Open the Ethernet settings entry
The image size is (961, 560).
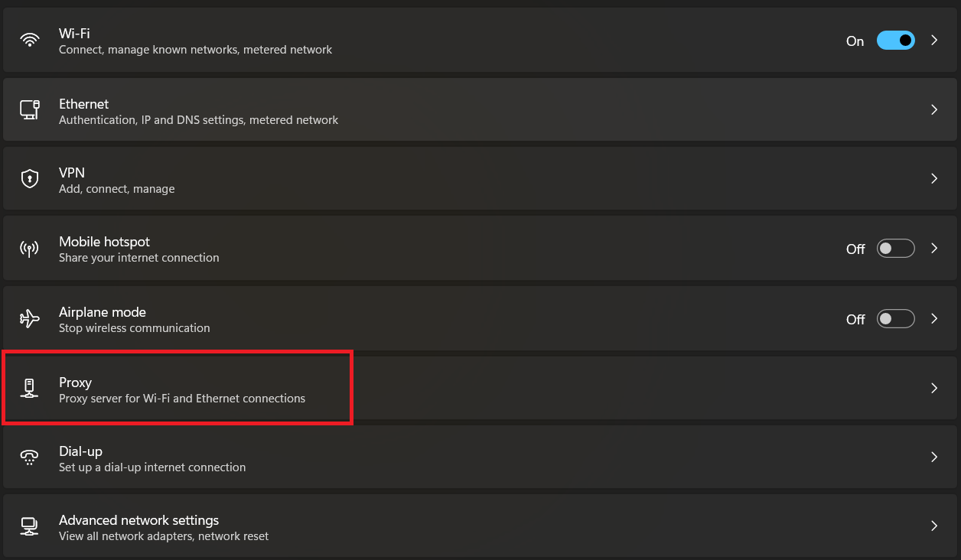point(84,104)
